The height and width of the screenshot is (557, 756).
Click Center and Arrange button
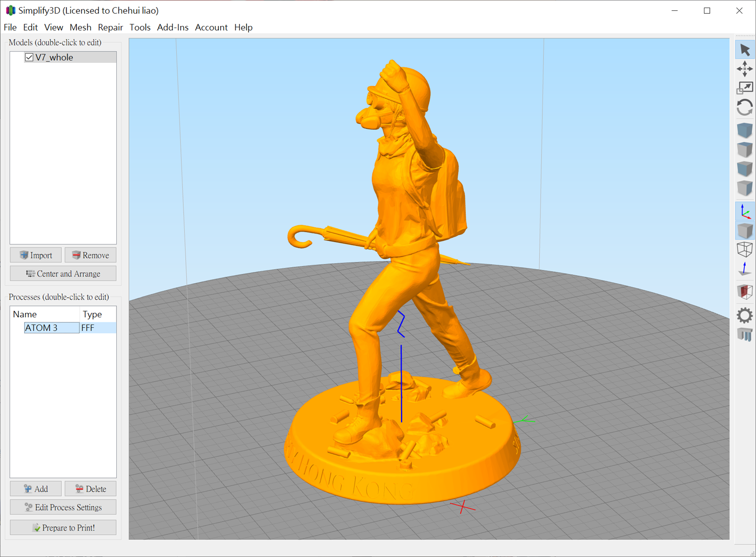coord(63,274)
